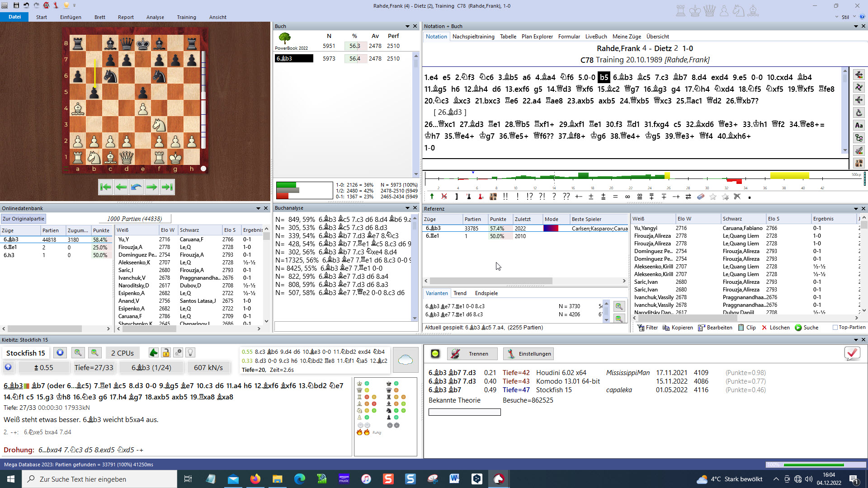Jump to start of game button
Screen dimensions: 868x488
point(105,187)
